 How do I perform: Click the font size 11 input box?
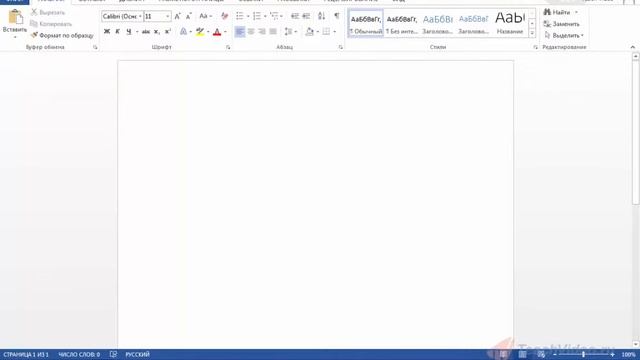tap(154, 16)
